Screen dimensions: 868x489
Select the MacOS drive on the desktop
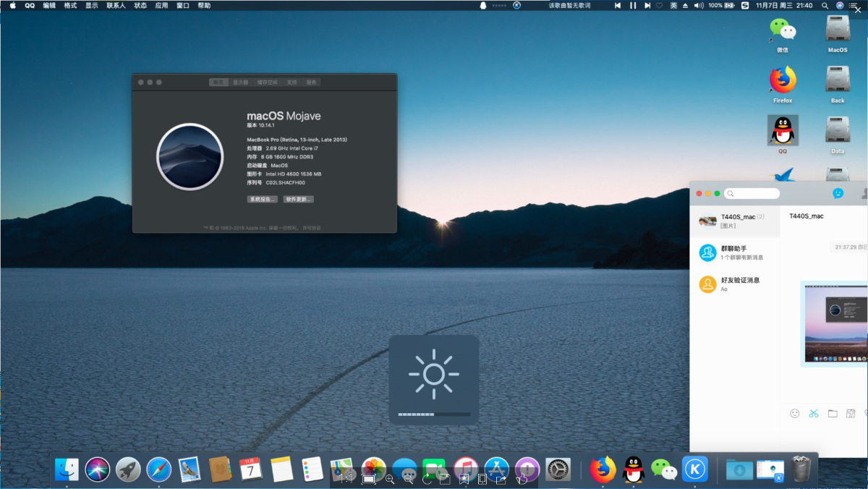[x=838, y=35]
